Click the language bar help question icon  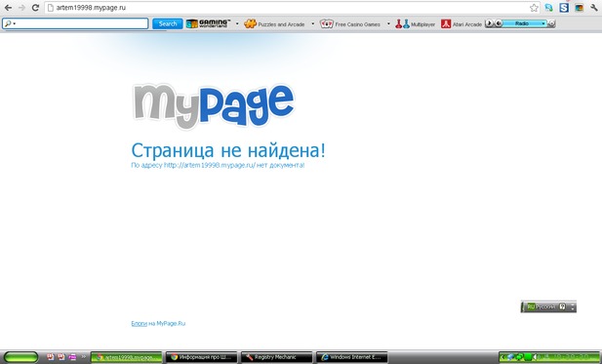(x=562, y=306)
